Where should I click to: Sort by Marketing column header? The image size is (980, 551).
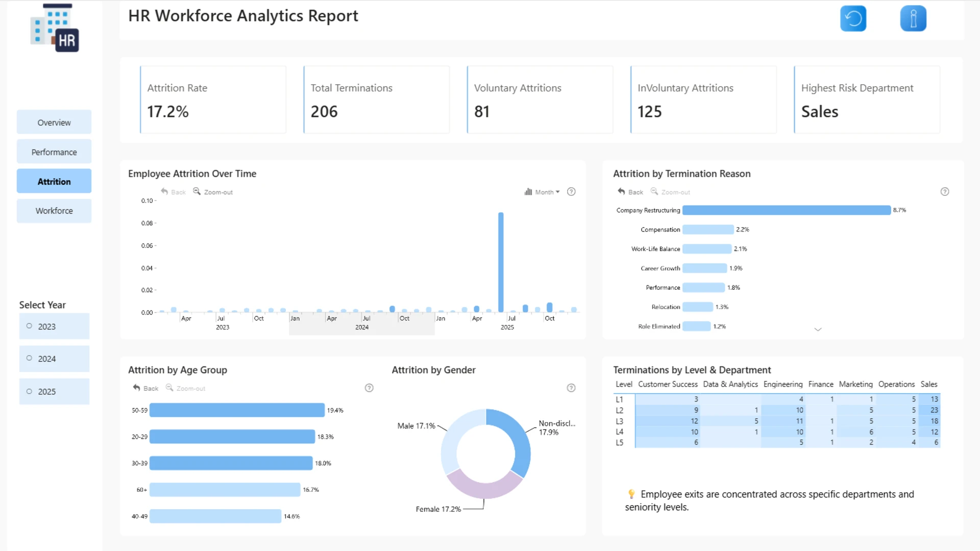coord(856,384)
